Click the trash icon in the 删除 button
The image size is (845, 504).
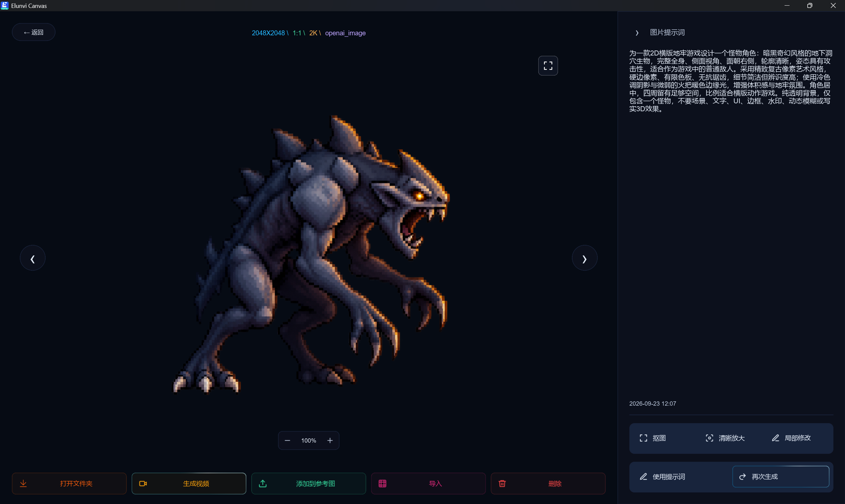(x=502, y=483)
